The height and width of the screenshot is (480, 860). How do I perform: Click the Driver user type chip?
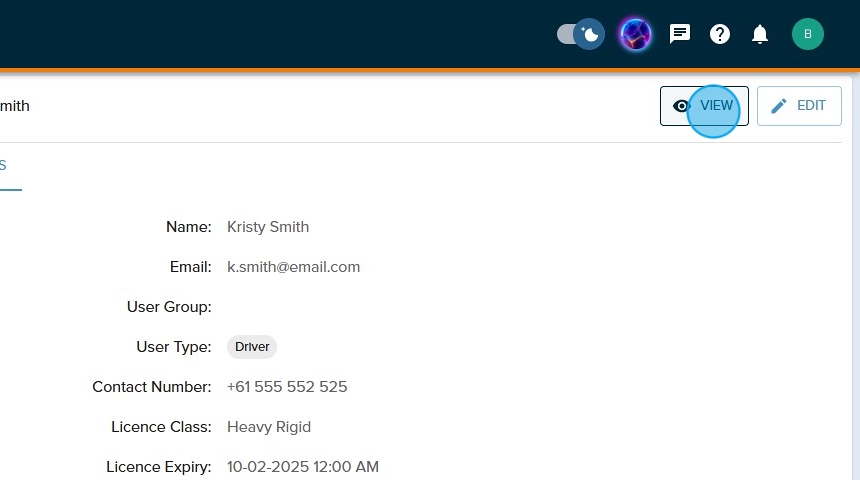point(252,347)
